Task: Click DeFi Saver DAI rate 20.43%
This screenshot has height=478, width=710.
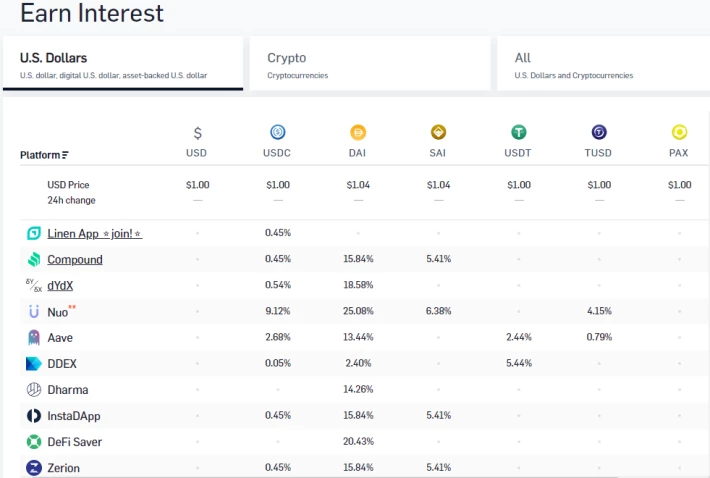Action: click(x=358, y=441)
